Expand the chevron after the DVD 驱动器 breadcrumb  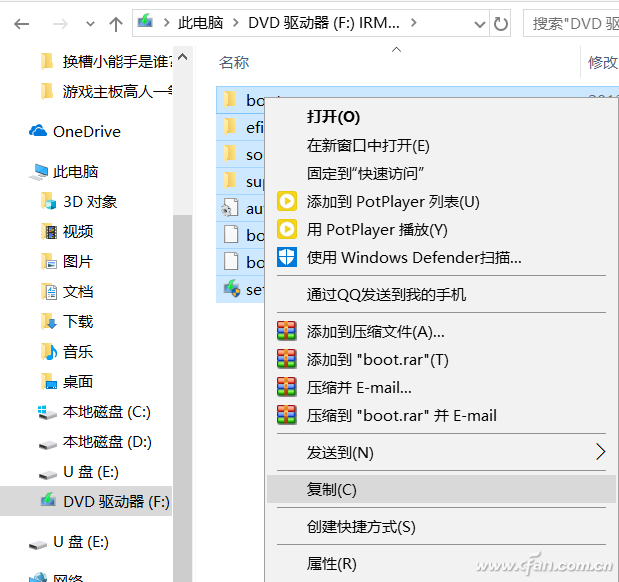[x=413, y=23]
